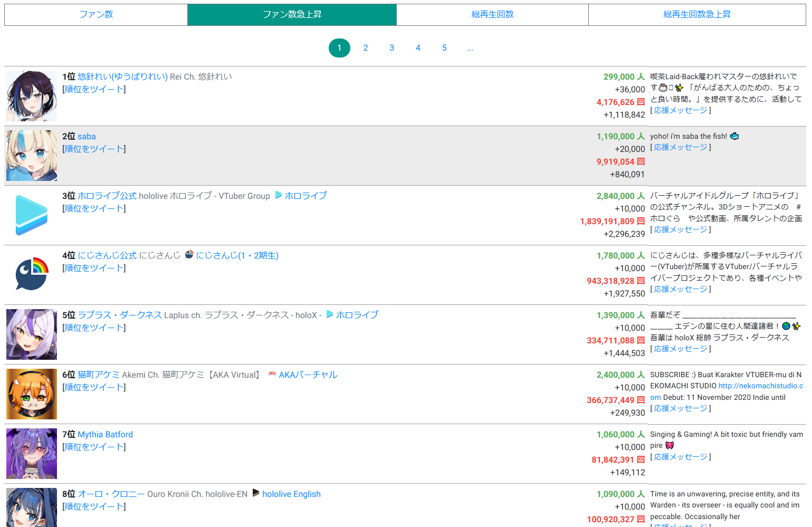812x527 pixels.
Task: Open the 総再生回数急上昇 tab
Action: pos(697,15)
